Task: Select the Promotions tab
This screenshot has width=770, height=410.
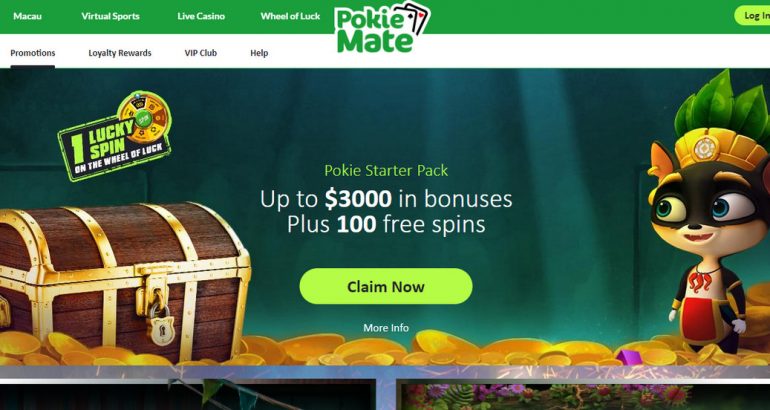Action: point(33,53)
